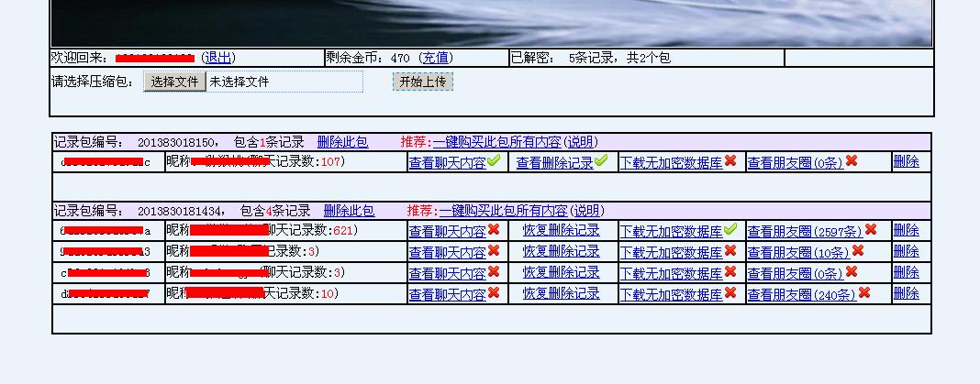980x384 pixels.
Task: Click green check beside 查看聊天内容 in 107 row
Action: point(494,160)
